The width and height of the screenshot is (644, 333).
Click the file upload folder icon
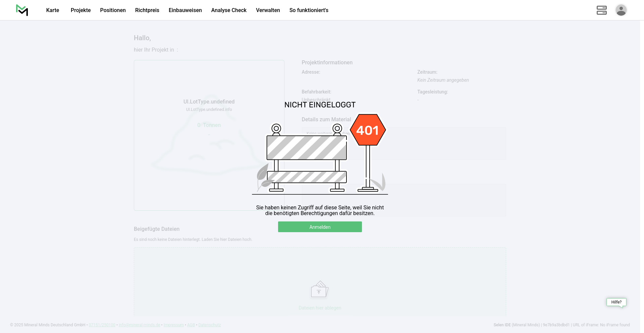[319, 289]
